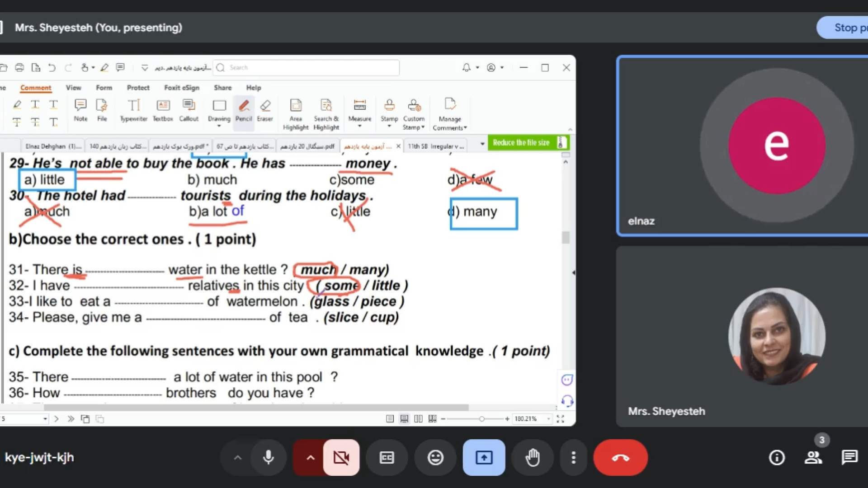Toggle closed captions
Image resolution: width=868 pixels, height=488 pixels.
387,458
